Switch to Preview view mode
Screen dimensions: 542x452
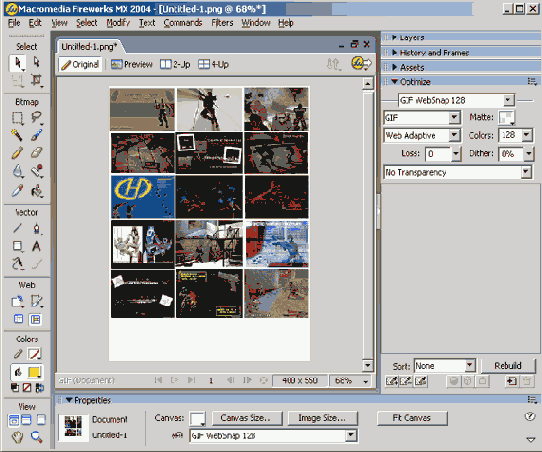click(132, 64)
